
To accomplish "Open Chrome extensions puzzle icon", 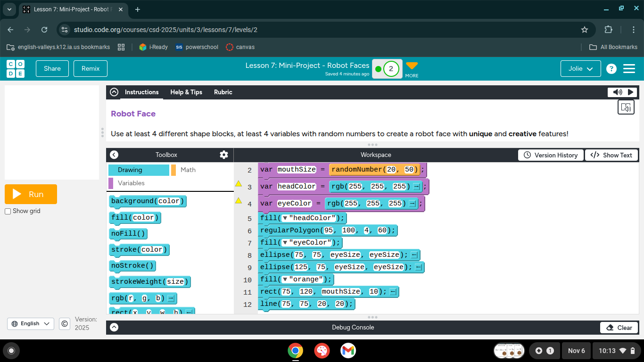I will tap(609, 30).
